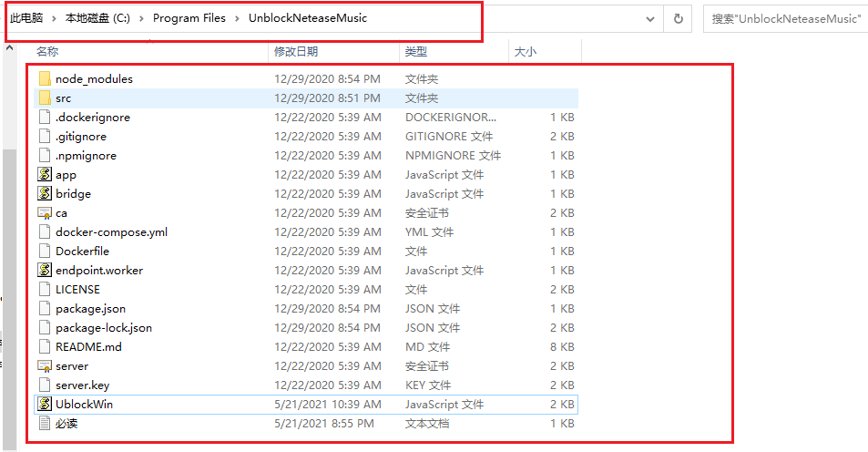
Task: Click the UblockWin script file icon
Action: 45,404
